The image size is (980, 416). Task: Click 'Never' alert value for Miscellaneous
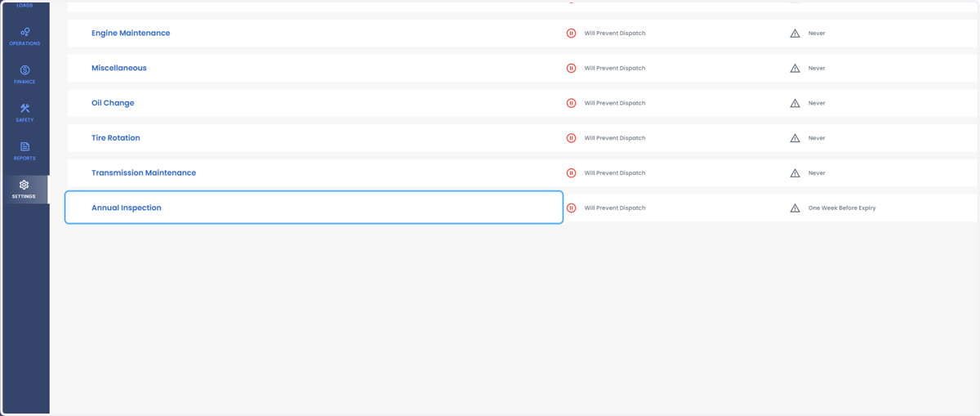point(817,69)
